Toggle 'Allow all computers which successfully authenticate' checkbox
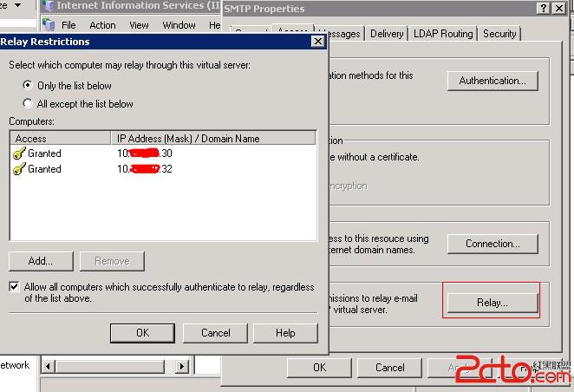Screen dimensions: 574x392 click(x=14, y=286)
